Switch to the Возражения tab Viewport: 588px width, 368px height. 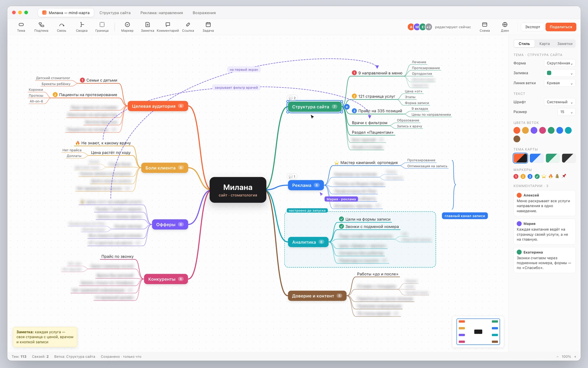pyautogui.click(x=204, y=13)
